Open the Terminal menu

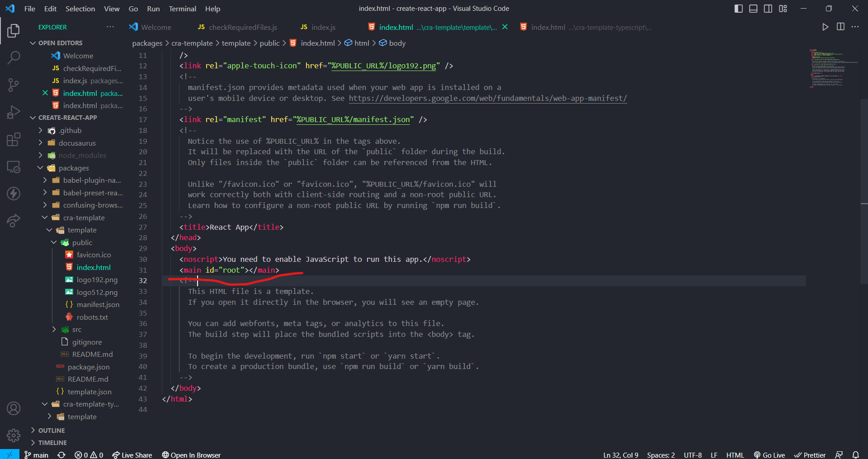tap(182, 9)
